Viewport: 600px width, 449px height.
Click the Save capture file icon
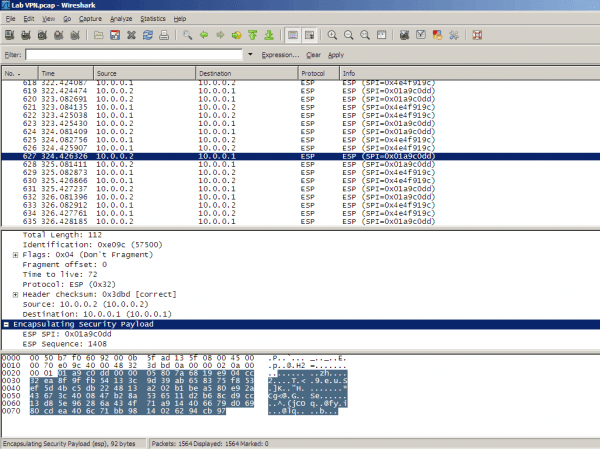tap(114, 35)
